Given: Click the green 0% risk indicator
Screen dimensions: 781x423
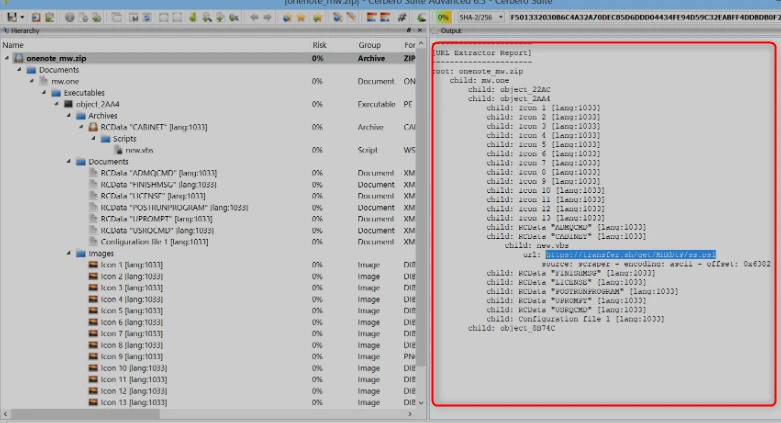Looking at the screenshot, I should [x=443, y=17].
